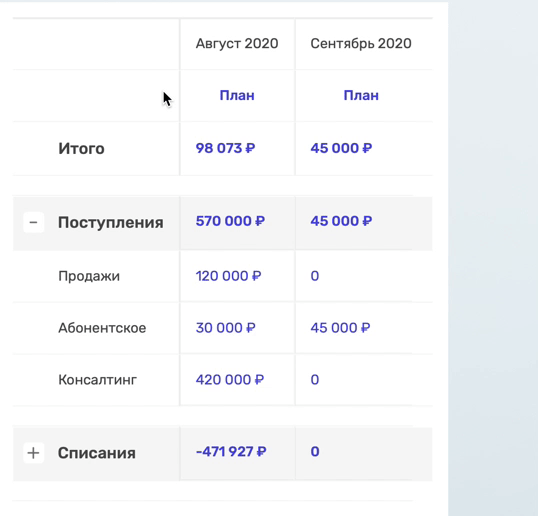Screen dimensions: 538x516
Task: Collapse the Поступления section with minus icon
Action: (34, 223)
